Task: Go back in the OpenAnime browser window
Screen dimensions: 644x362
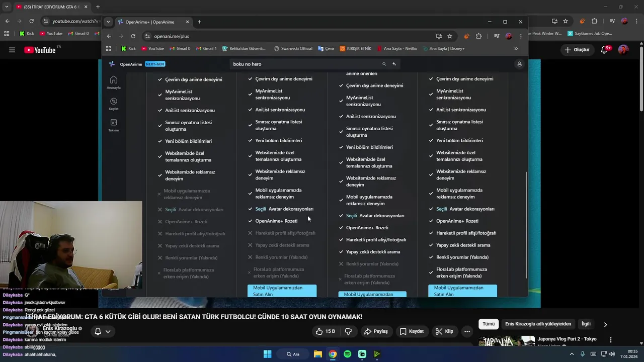Action: coord(109,36)
